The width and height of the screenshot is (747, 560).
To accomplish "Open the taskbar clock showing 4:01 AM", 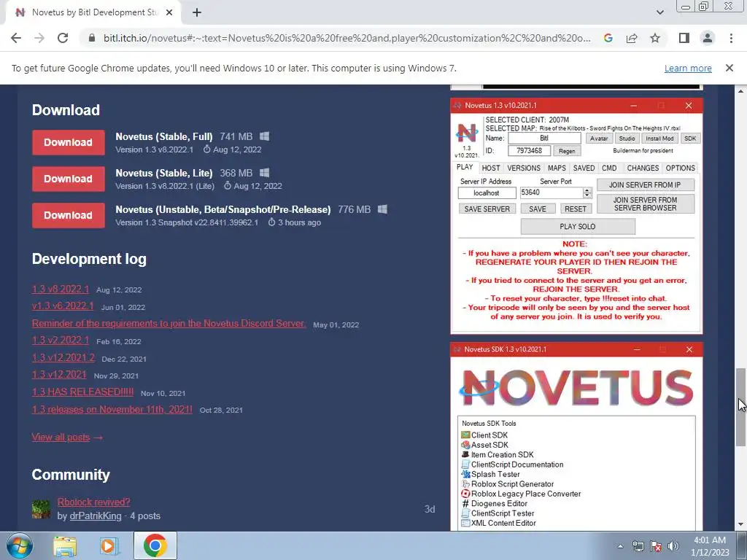I will tap(710, 546).
